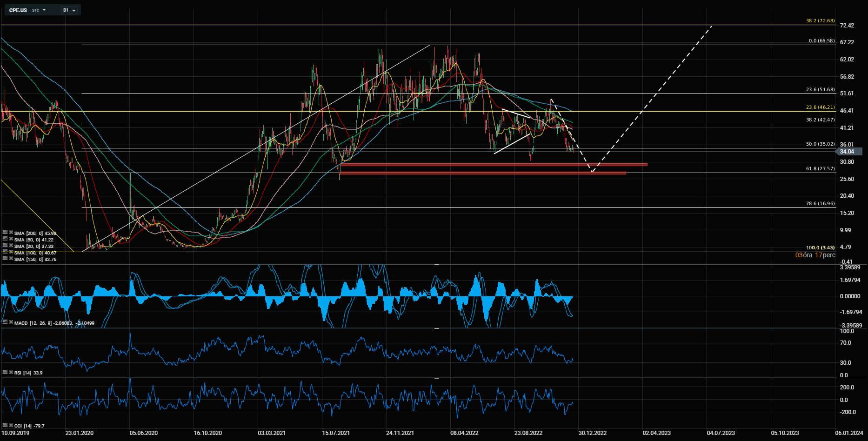868x441 pixels.
Task: Remove the SMA 20 indicator with its X
Action: (11, 245)
